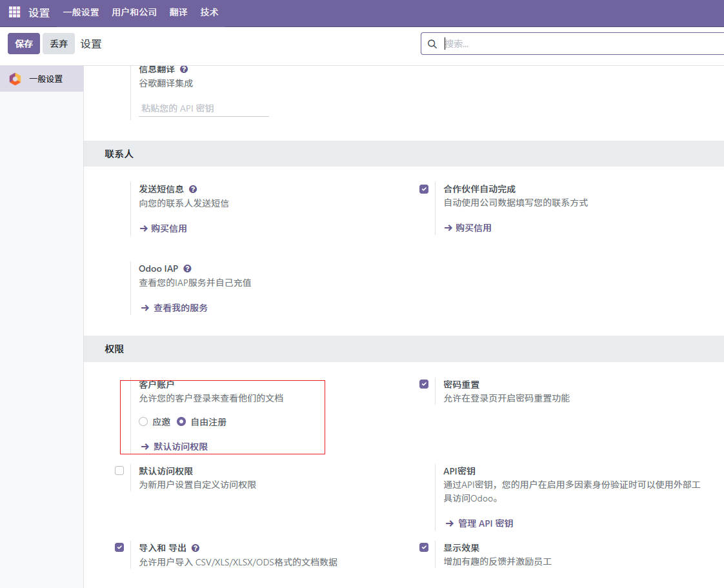Open the apps grid menu icon
Viewport: 724px width, 588px height.
tap(14, 12)
